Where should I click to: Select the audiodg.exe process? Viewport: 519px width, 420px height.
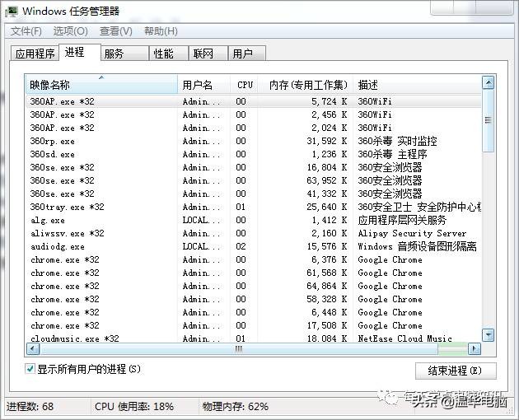click(x=253, y=246)
